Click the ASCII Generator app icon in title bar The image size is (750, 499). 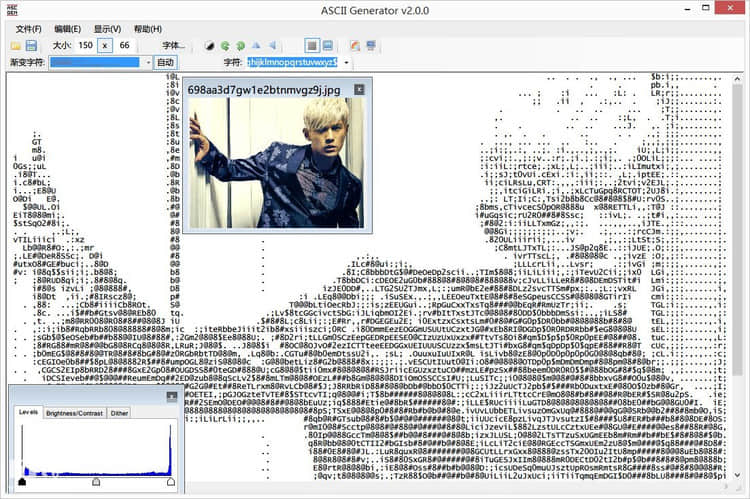coord(12,10)
